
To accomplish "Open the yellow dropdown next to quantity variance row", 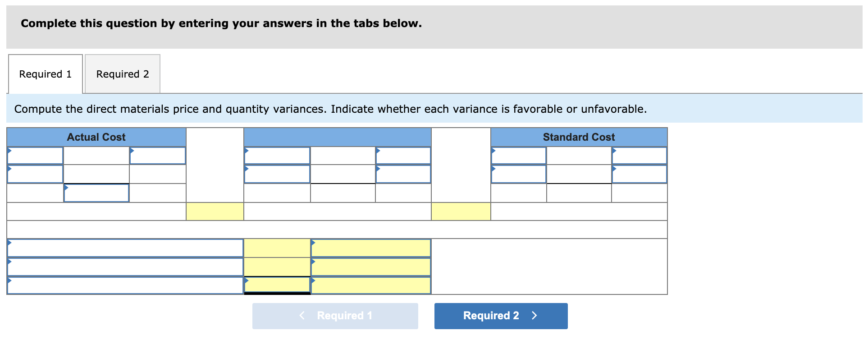I will tap(370, 266).
